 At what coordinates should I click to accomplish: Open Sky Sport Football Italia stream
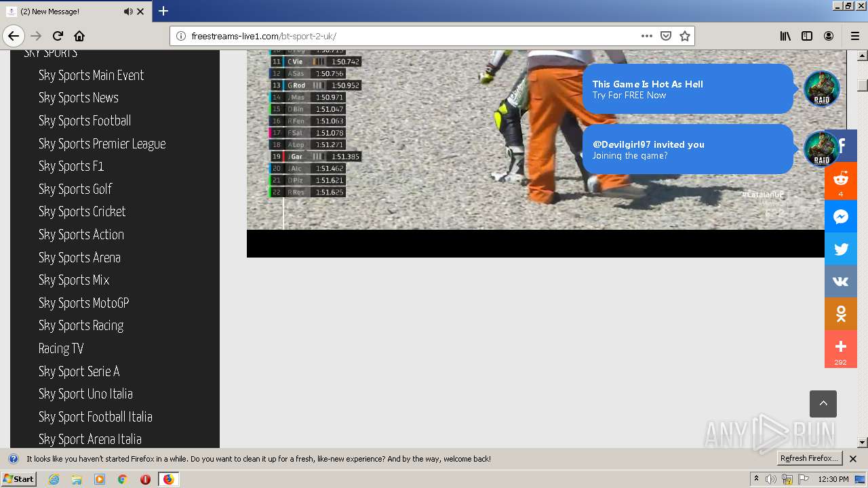tap(95, 417)
